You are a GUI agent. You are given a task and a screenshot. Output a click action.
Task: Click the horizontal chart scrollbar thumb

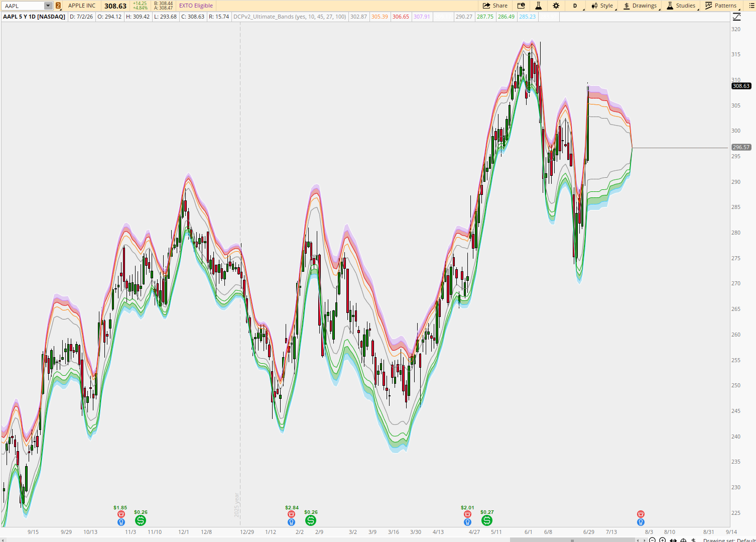572,540
